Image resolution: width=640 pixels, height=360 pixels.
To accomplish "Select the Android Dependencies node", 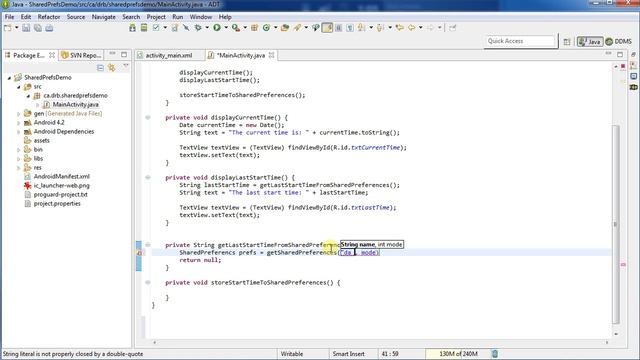I will tap(64, 132).
